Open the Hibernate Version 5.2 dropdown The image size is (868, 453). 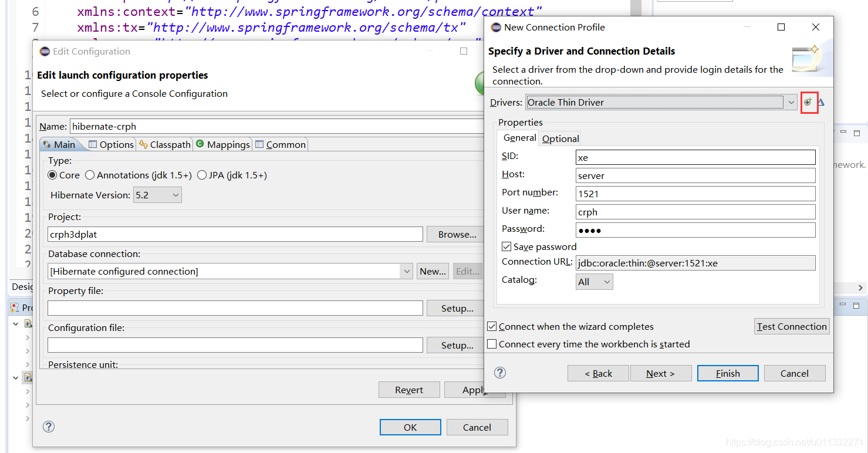[158, 195]
